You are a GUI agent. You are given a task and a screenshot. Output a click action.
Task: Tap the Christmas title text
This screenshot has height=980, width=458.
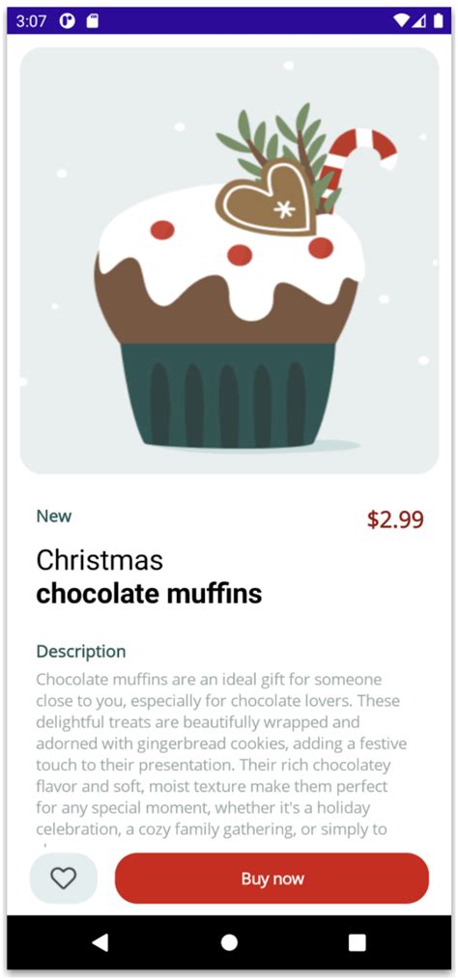pyautogui.click(x=100, y=560)
